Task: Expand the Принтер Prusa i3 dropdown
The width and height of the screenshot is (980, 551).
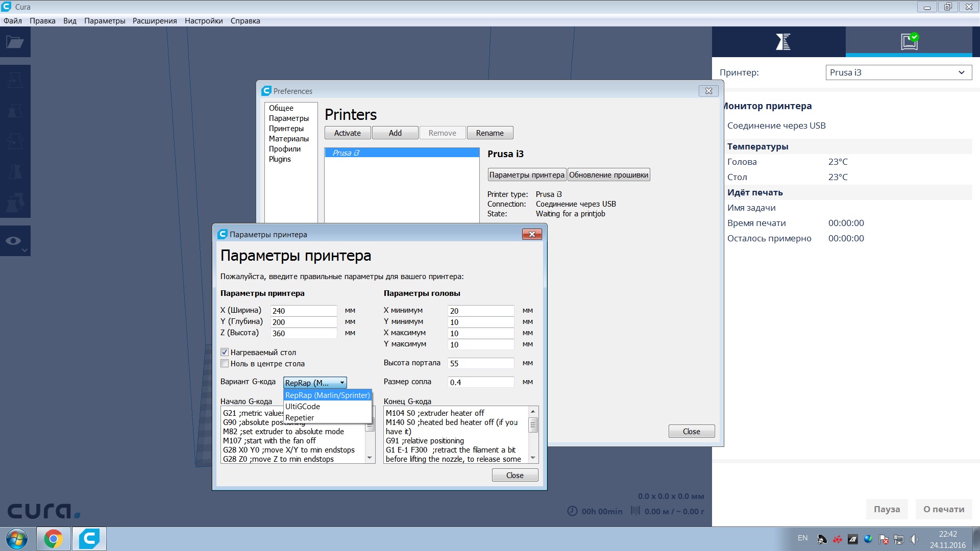Action: [898, 72]
